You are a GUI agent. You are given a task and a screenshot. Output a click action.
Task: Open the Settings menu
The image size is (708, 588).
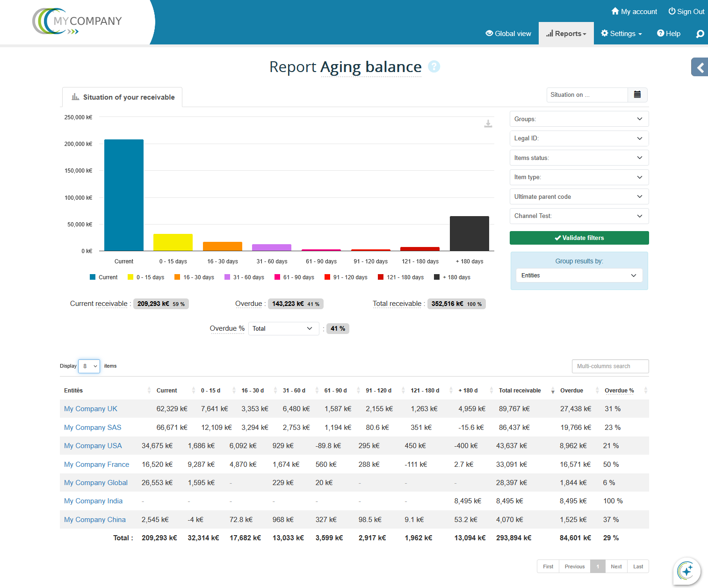point(621,34)
